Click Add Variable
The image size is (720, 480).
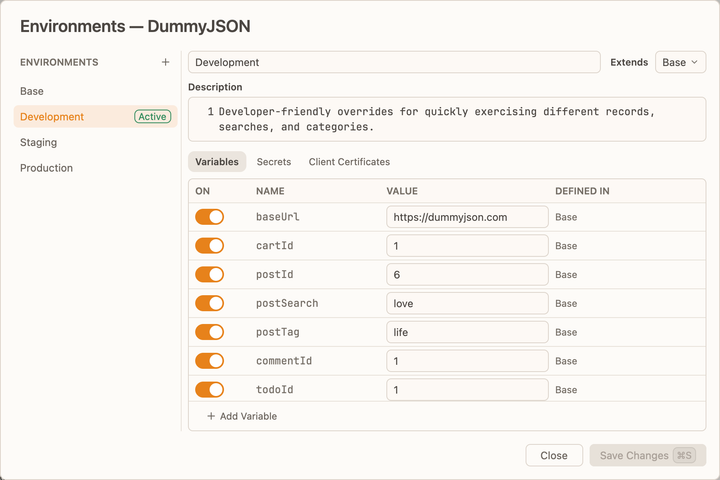(242, 416)
